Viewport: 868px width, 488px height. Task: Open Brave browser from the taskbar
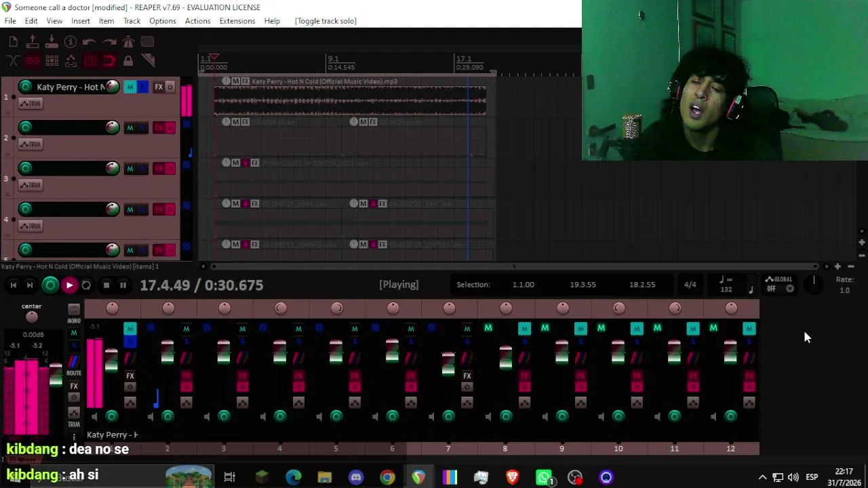coord(513,477)
